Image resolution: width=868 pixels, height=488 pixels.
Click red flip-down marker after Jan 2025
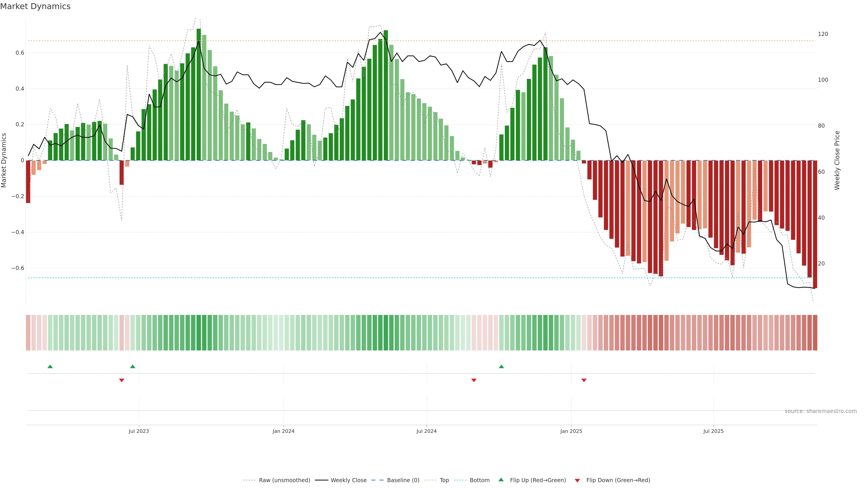tap(584, 380)
